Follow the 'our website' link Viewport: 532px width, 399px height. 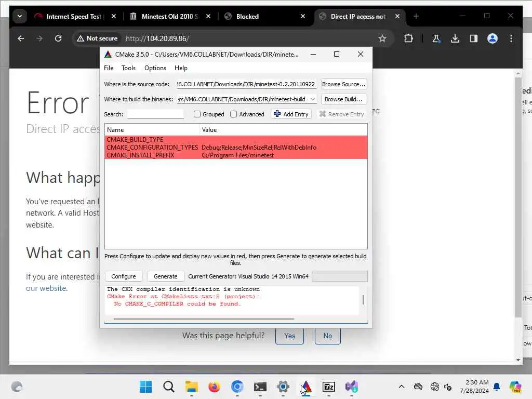point(47,288)
